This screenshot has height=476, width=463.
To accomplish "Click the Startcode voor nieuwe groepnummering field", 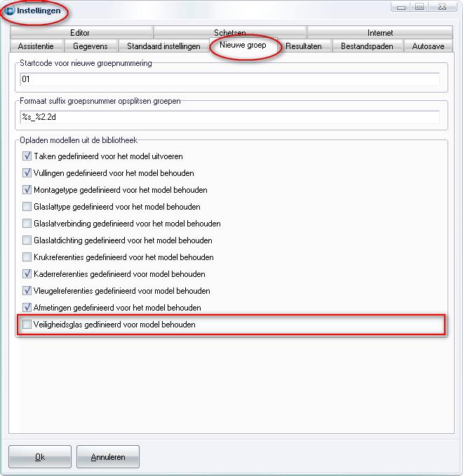I will point(229,79).
